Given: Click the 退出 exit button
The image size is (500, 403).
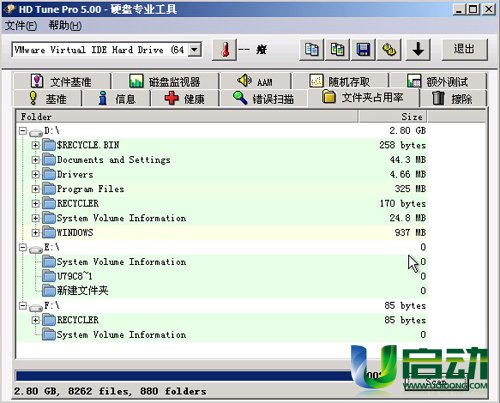Looking at the screenshot, I should pos(464,49).
